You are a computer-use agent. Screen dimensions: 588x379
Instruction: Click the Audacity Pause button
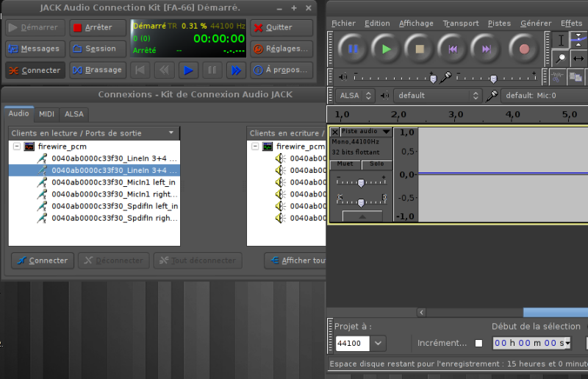click(x=353, y=49)
